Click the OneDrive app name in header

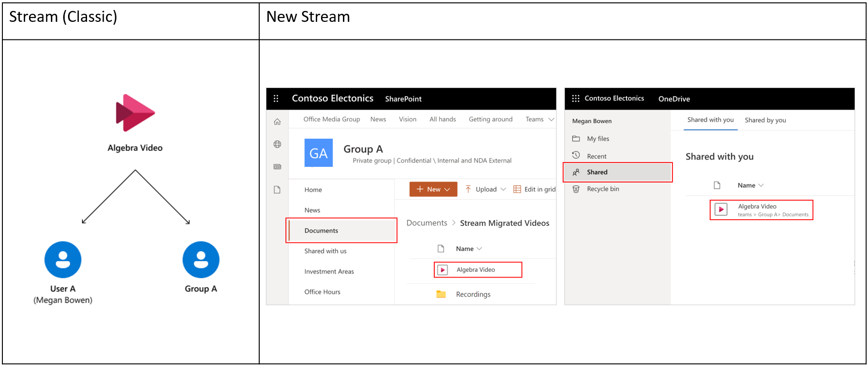pyautogui.click(x=674, y=99)
